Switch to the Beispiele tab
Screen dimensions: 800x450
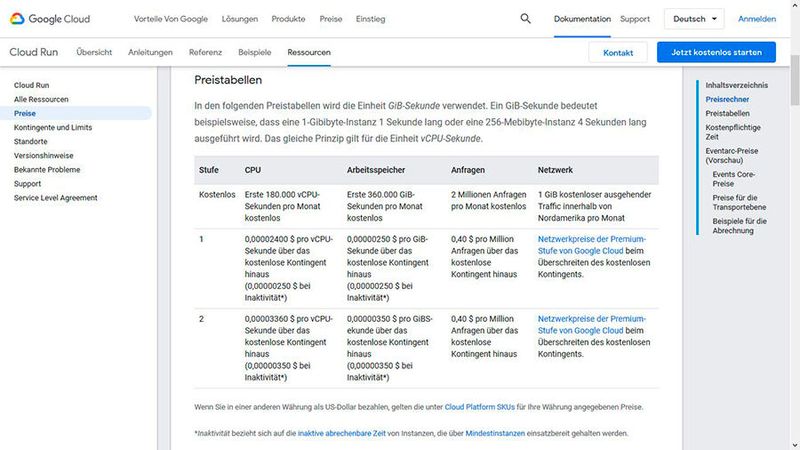255,52
